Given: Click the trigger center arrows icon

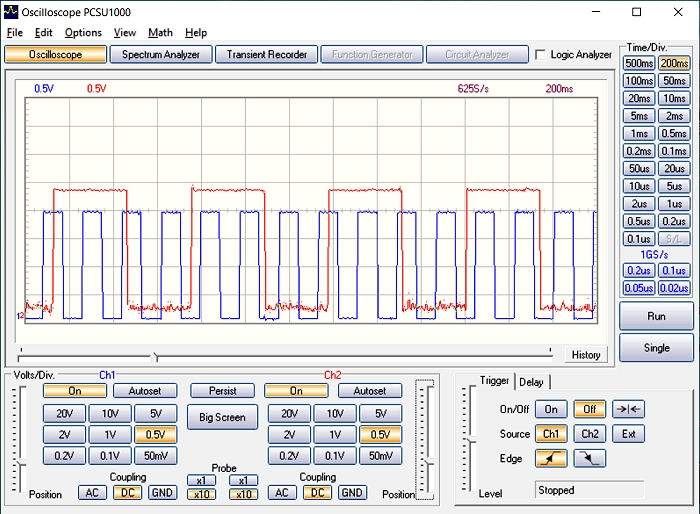Looking at the screenshot, I should (x=628, y=409).
